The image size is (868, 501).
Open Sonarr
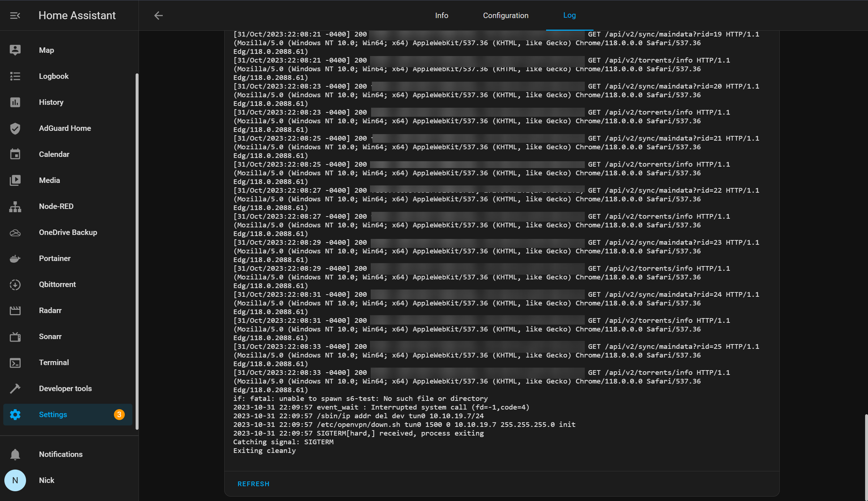click(x=50, y=336)
